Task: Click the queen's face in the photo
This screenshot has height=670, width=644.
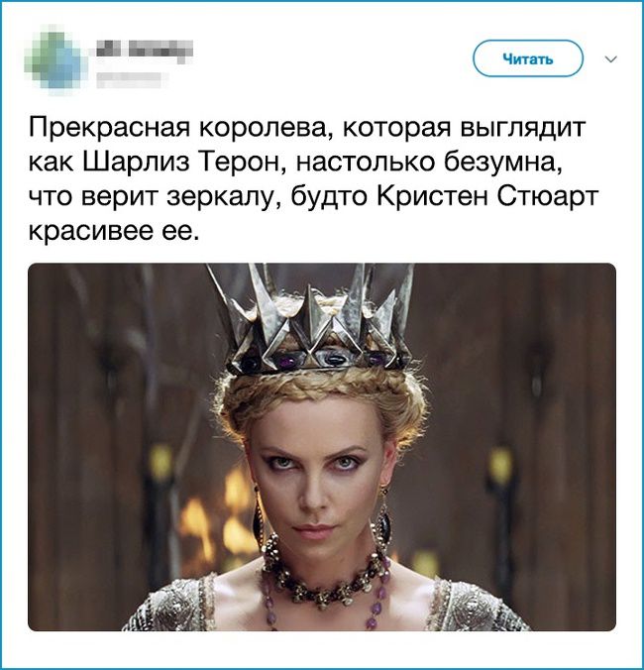Action: 321,481
